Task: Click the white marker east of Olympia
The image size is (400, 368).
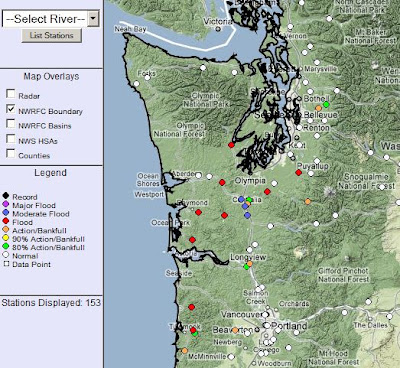Action: [x=274, y=183]
